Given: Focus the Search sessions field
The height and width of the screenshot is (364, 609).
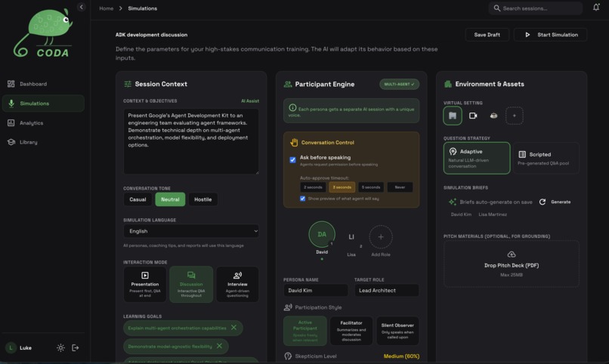Looking at the screenshot, I should click(x=535, y=8).
